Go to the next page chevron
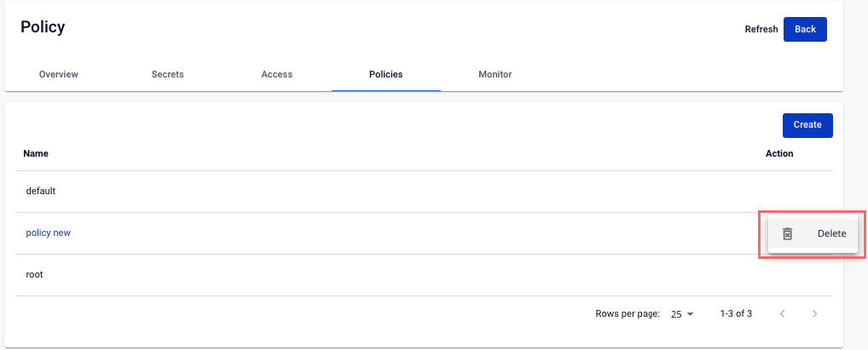868x350 pixels. point(814,314)
